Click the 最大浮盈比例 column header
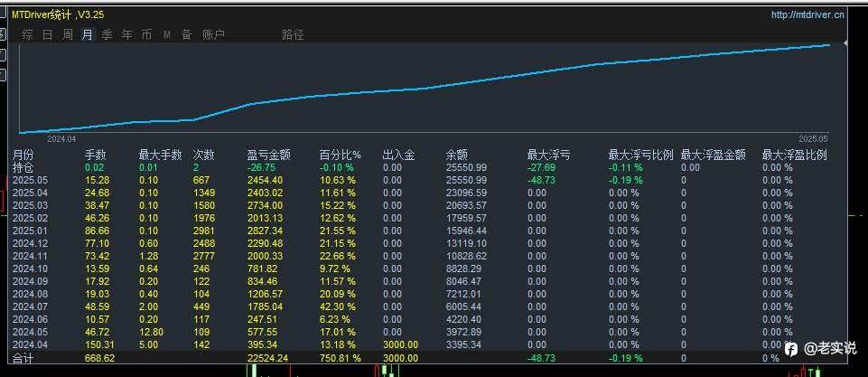This screenshot has width=868, height=377. tap(794, 156)
